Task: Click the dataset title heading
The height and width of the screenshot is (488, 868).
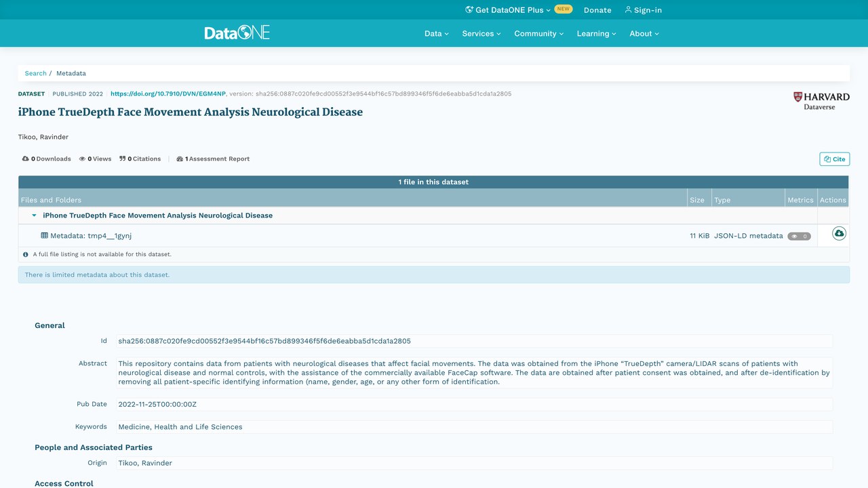Action: (191, 112)
